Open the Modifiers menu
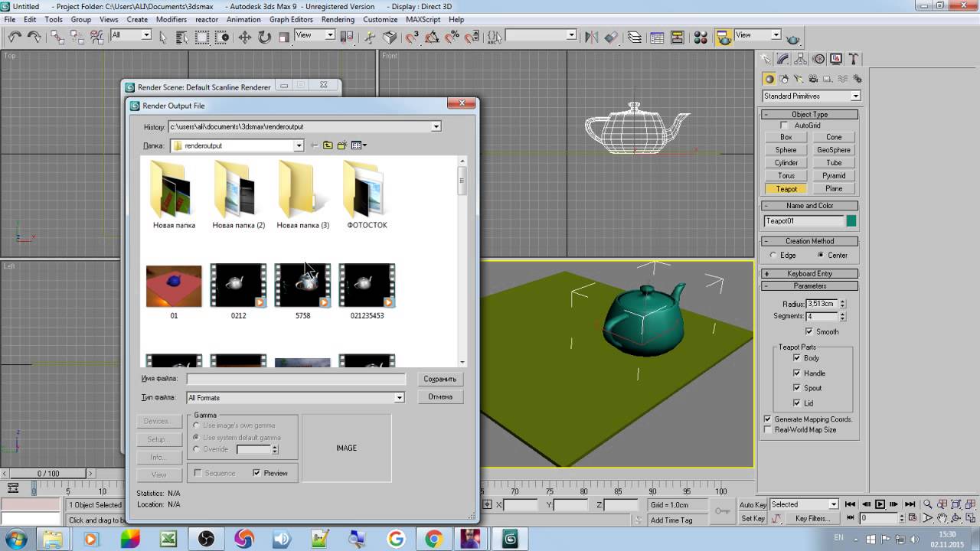 click(171, 19)
